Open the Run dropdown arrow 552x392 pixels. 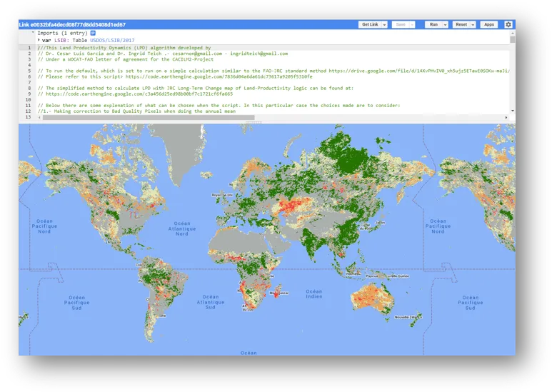pos(445,24)
